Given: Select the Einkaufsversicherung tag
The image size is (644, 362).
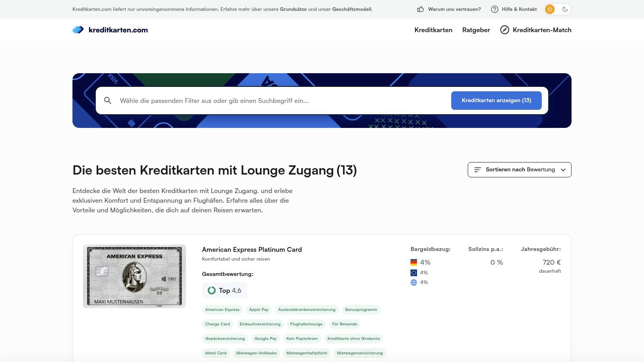Looking at the screenshot, I should pyautogui.click(x=260, y=324).
